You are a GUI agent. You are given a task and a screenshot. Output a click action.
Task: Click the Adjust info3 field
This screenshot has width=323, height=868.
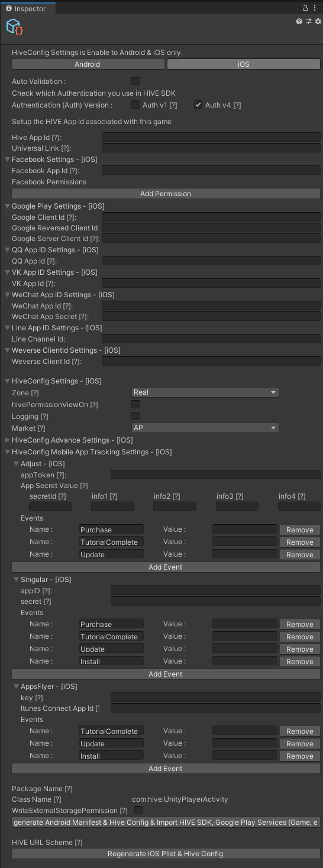pyautogui.click(x=237, y=506)
